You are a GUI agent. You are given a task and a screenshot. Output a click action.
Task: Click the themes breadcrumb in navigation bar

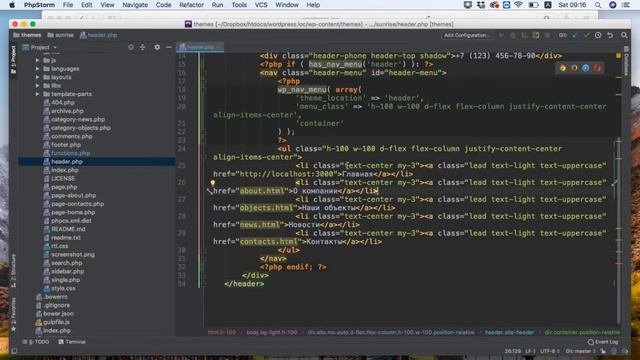[x=27, y=36]
